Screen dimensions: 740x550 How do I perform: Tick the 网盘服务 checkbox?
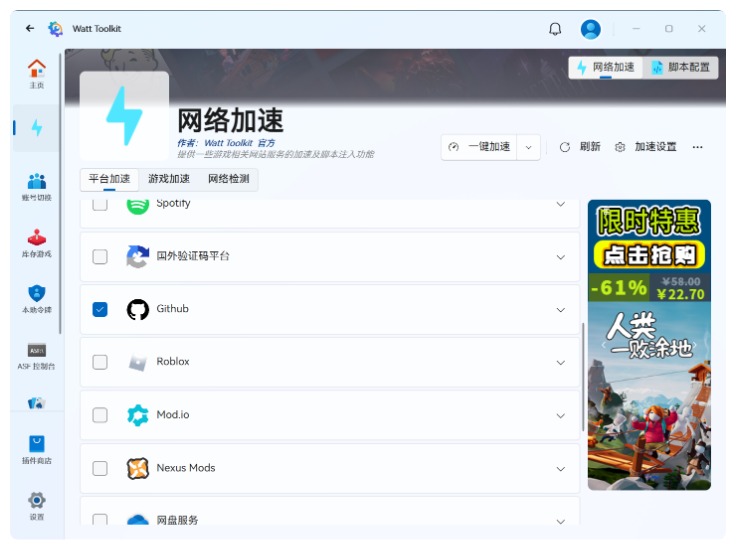(100, 519)
